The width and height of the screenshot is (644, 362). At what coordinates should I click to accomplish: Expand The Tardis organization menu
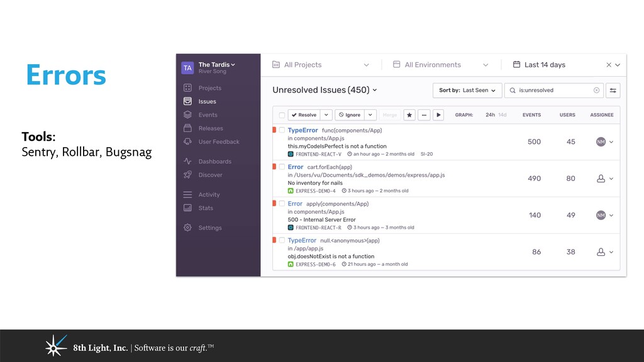click(x=216, y=65)
